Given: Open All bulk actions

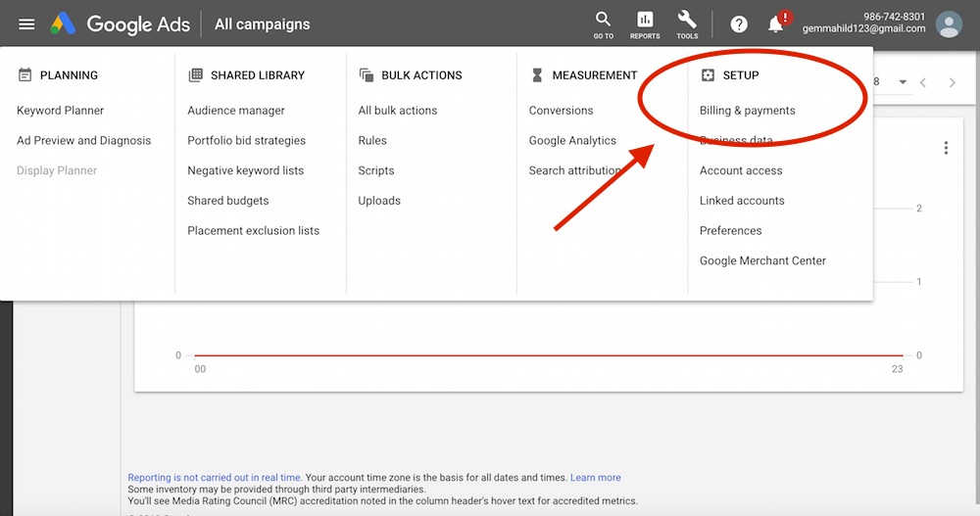Looking at the screenshot, I should (x=398, y=111).
